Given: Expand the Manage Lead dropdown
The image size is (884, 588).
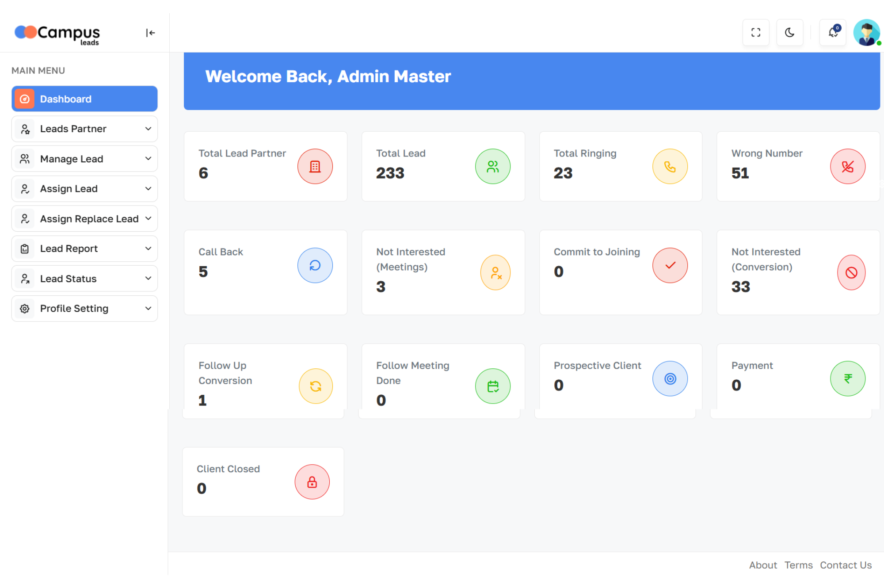Looking at the screenshot, I should click(x=84, y=159).
